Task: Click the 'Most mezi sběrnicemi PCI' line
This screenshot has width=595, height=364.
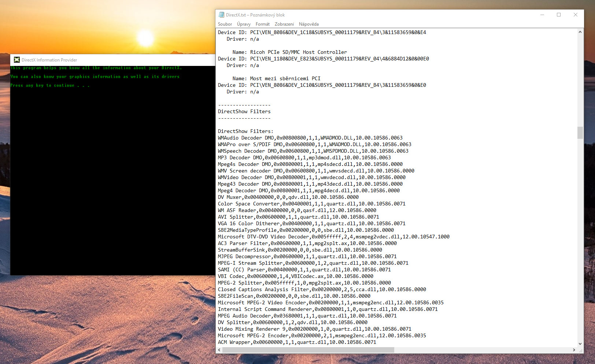Action: [276, 78]
